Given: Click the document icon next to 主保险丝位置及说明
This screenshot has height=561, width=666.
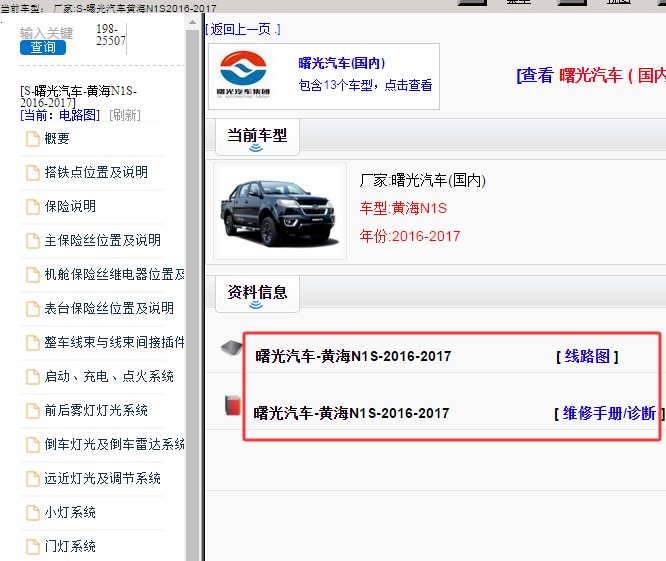Looking at the screenshot, I should (x=33, y=241).
